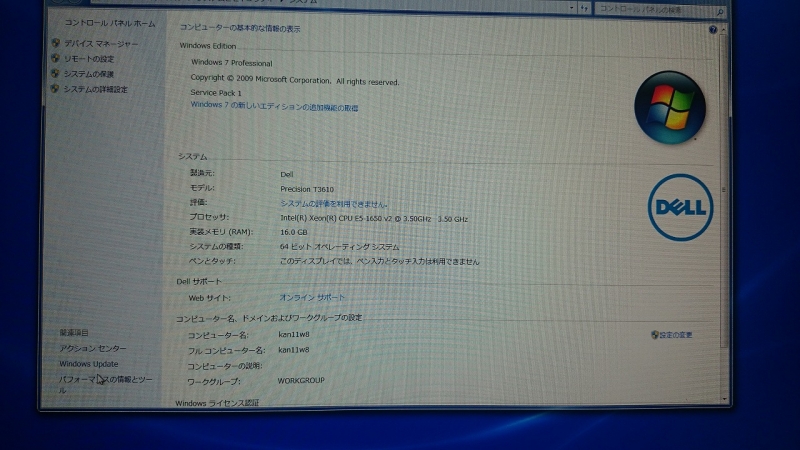Open Control Panel Home link

(109, 22)
